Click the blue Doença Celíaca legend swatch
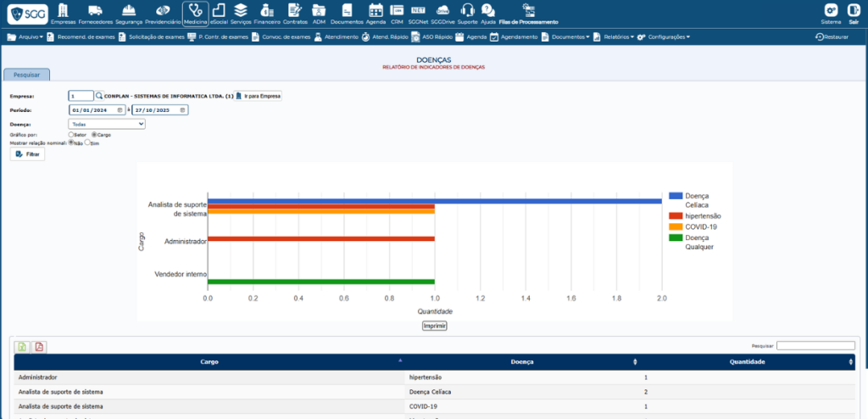The image size is (868, 419). pos(676,196)
